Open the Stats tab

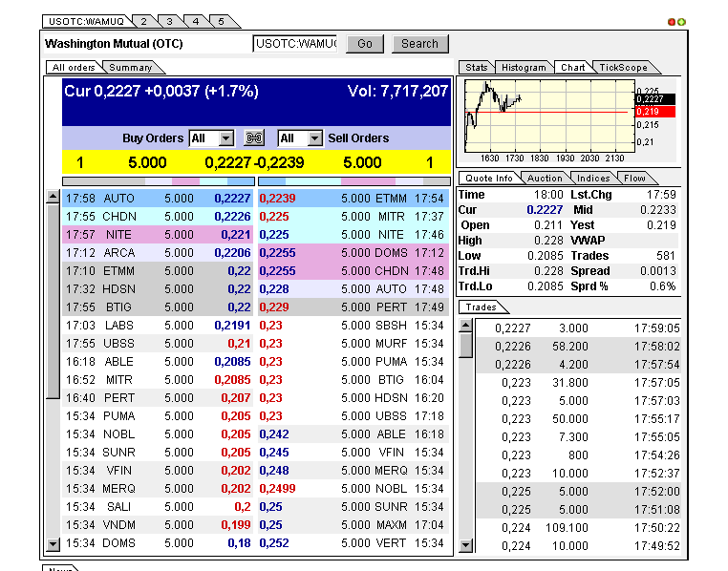pyautogui.click(x=476, y=68)
